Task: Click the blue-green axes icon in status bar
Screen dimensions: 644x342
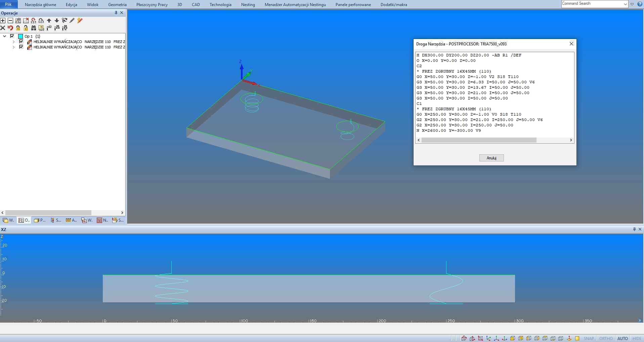Action: pos(488,338)
